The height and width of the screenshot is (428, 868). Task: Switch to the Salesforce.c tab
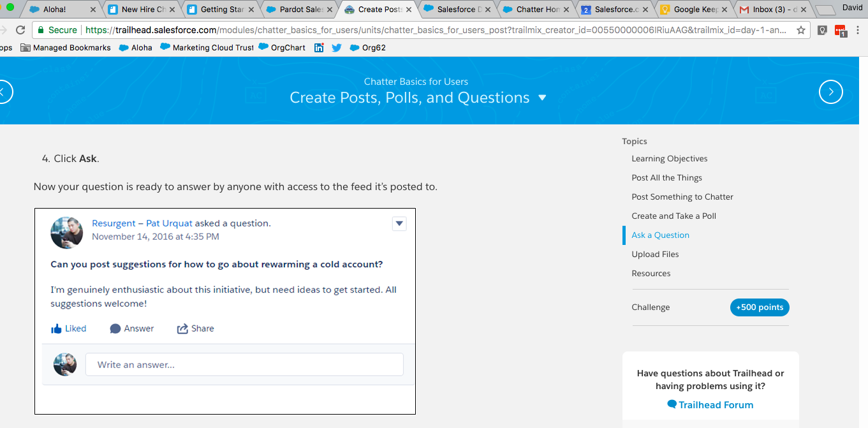[616, 10]
